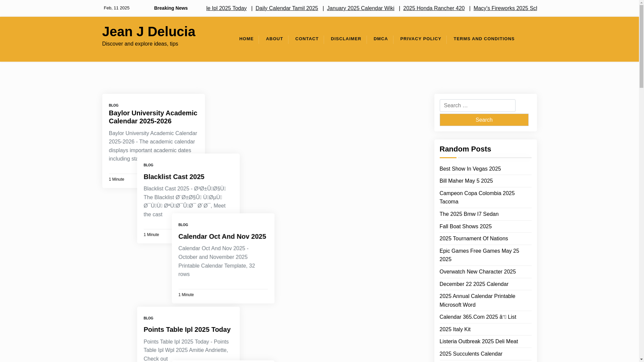Click the 'Random Posts' heading
The width and height of the screenshot is (644, 362).
pyautogui.click(x=465, y=149)
